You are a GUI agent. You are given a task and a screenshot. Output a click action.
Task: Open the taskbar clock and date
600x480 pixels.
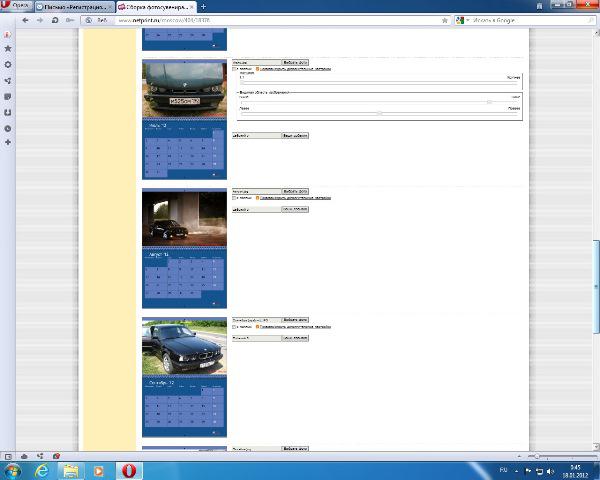coord(575,471)
